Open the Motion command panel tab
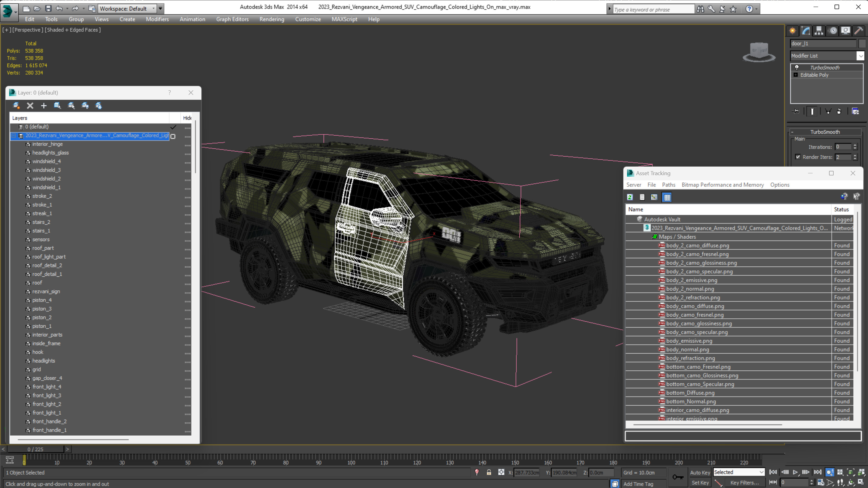Image resolution: width=868 pixels, height=488 pixels. point(833,31)
